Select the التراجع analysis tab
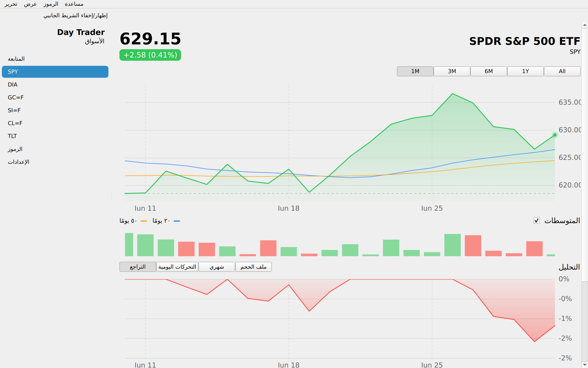This screenshot has height=368, width=588. (x=138, y=267)
